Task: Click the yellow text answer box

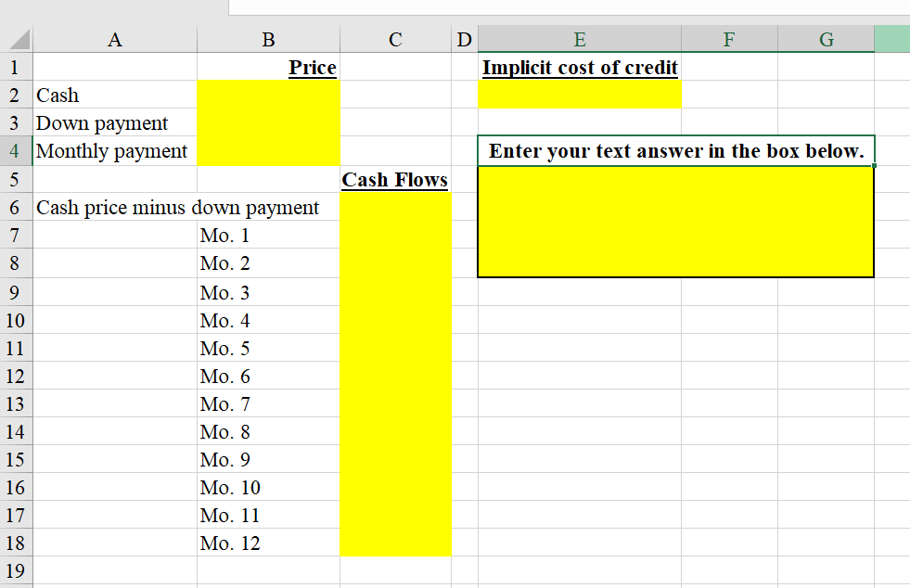Action: tap(674, 223)
